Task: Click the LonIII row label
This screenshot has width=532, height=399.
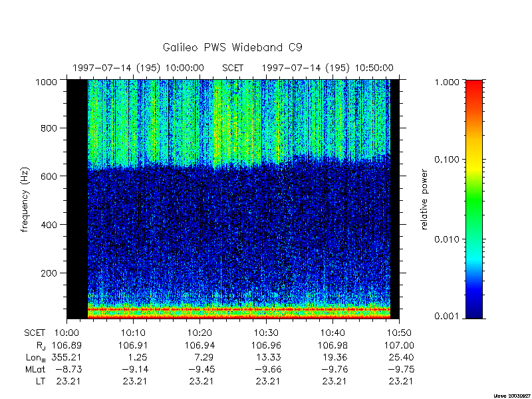Action: click(36, 358)
